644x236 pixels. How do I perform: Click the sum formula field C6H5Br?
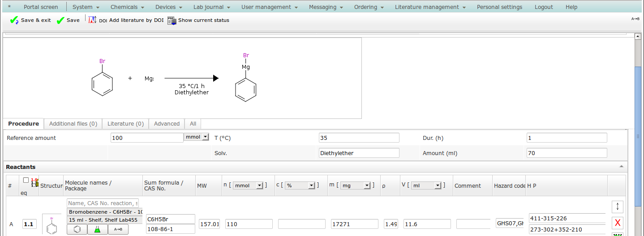tap(171, 219)
